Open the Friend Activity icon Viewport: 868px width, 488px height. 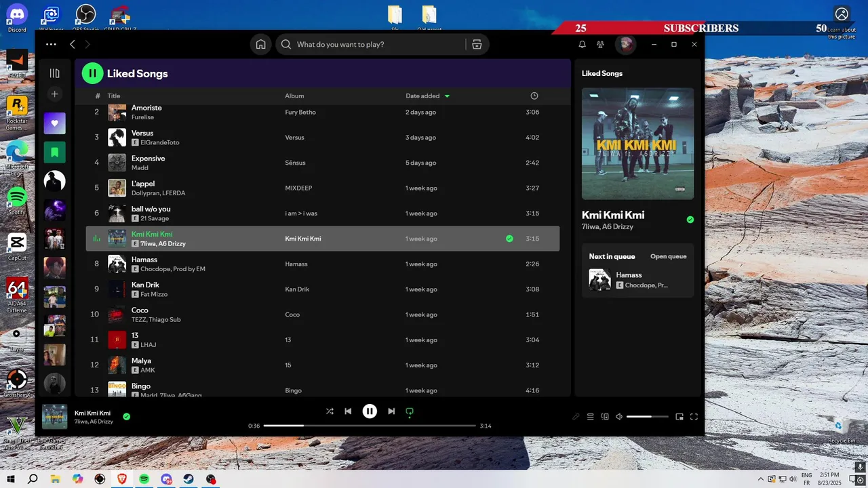point(600,45)
